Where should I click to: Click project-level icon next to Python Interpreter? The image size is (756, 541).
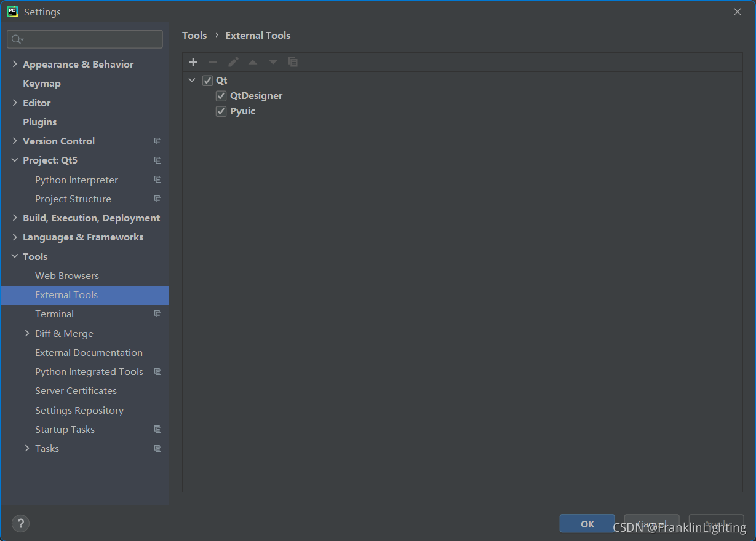[157, 180]
